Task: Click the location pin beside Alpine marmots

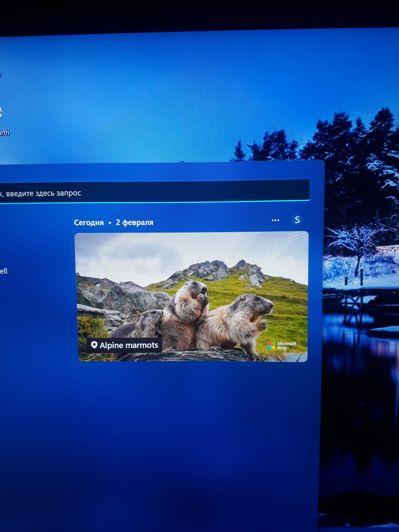Action: [94, 345]
